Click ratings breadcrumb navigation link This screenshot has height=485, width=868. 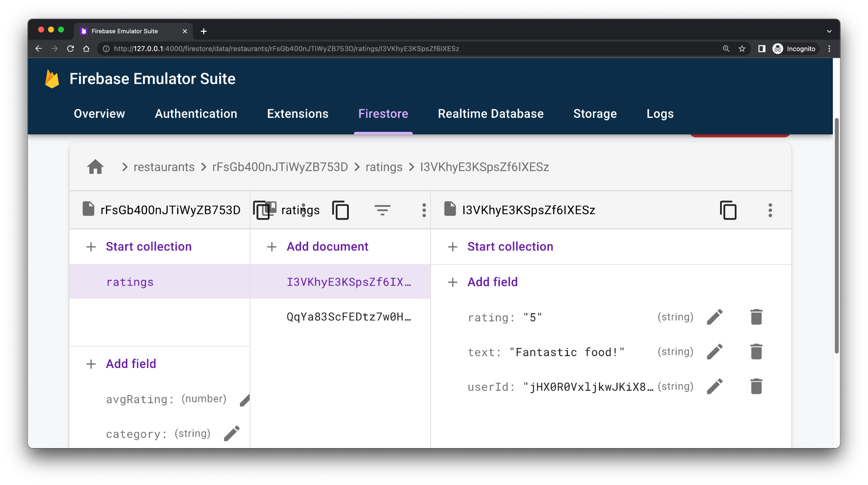point(384,167)
